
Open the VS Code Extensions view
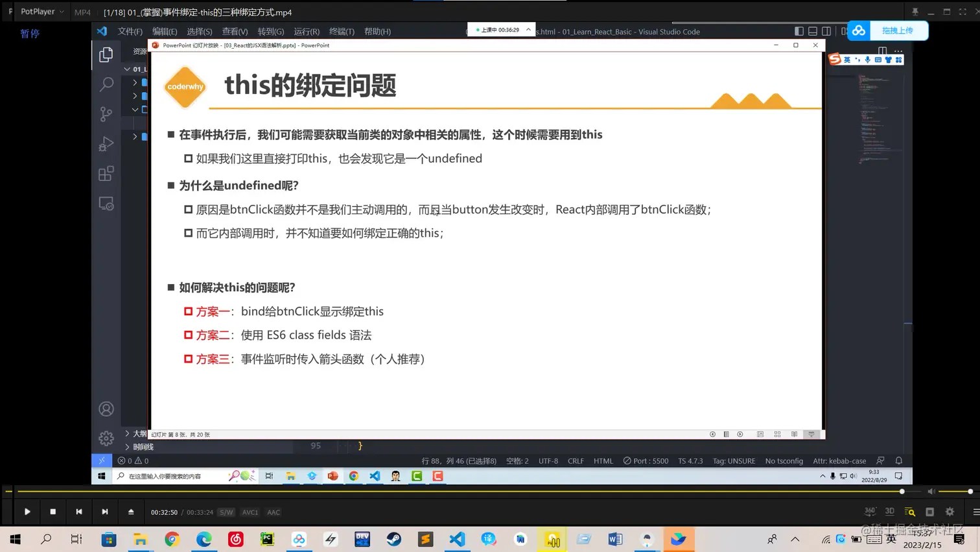click(106, 174)
